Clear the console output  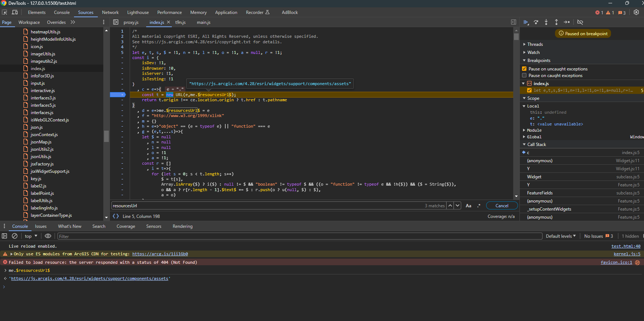15,236
